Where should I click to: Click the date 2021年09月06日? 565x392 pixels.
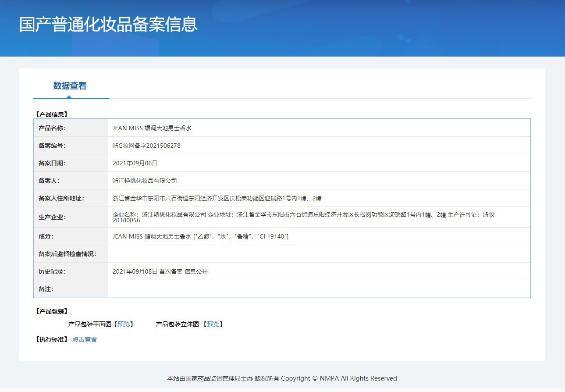(135, 163)
